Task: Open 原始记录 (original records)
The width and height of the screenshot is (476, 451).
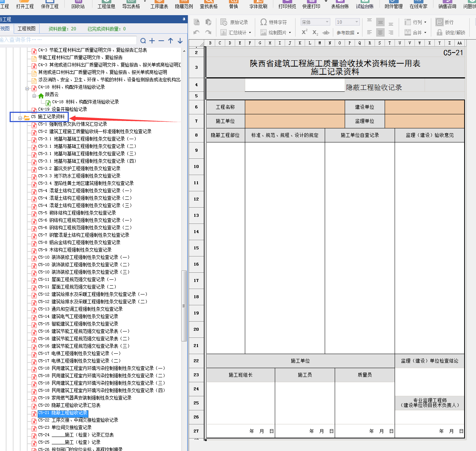Action: point(234,22)
